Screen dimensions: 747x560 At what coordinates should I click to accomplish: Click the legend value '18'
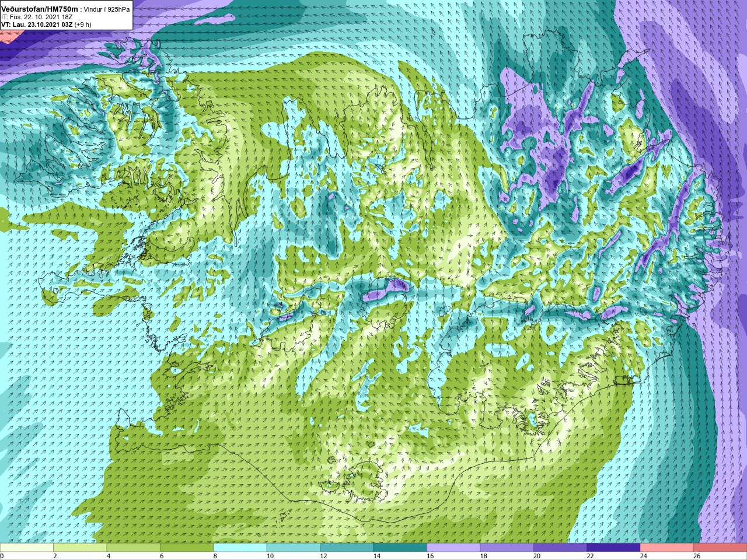click(x=483, y=556)
